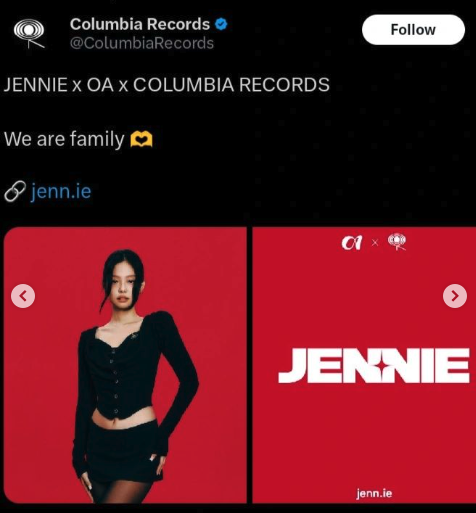Open the red JENNIE logo image
Image resolution: width=476 pixels, height=513 pixels.
click(x=364, y=365)
